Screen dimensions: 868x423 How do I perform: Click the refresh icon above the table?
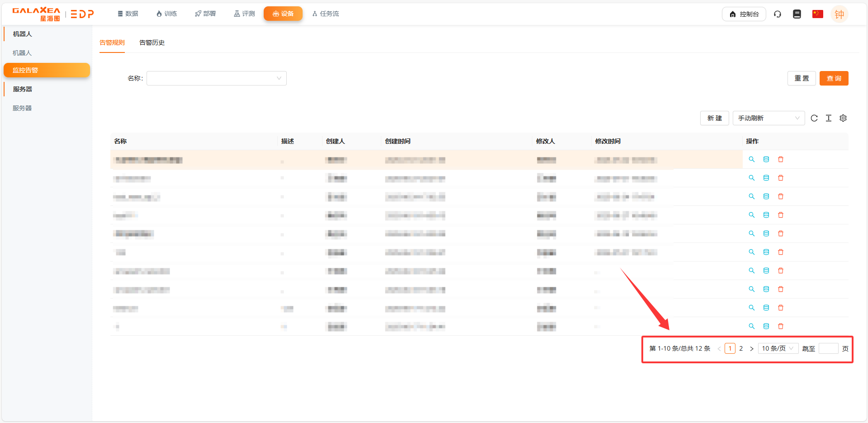tap(814, 118)
